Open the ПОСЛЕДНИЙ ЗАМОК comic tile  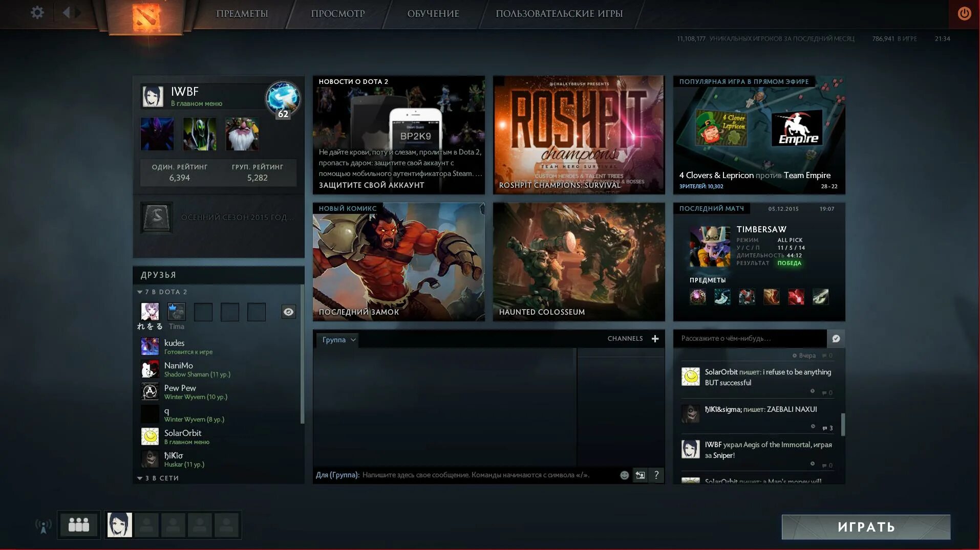[398, 262]
